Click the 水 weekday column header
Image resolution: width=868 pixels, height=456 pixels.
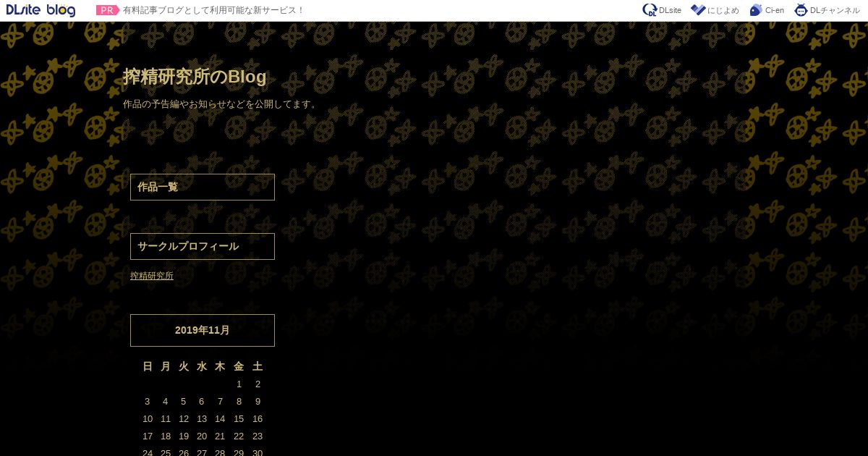point(202,367)
